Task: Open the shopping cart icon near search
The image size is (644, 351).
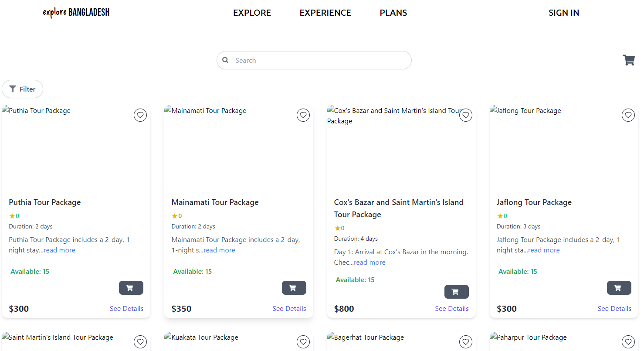Action: pos(629,60)
